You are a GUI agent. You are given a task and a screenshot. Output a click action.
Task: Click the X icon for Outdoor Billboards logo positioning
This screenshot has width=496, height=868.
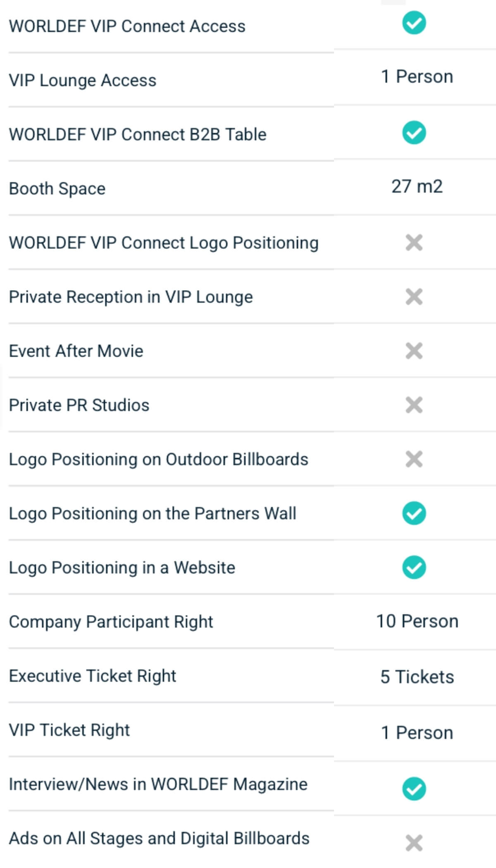[414, 459]
